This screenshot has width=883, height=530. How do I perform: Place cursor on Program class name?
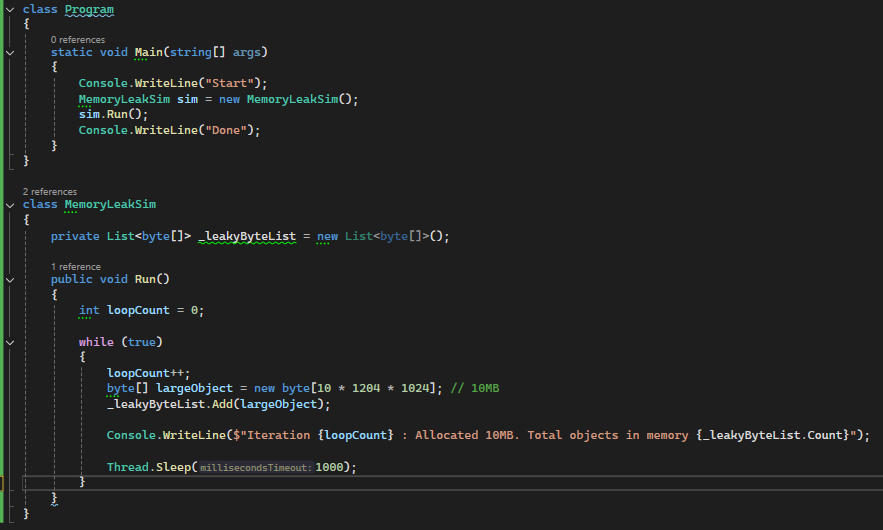click(89, 10)
